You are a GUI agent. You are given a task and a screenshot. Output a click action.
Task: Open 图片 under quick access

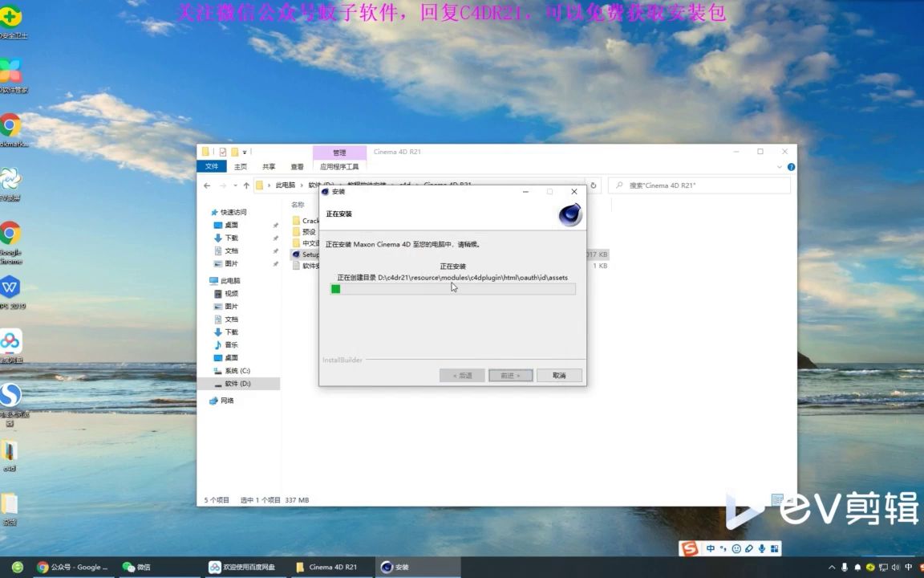[231, 263]
